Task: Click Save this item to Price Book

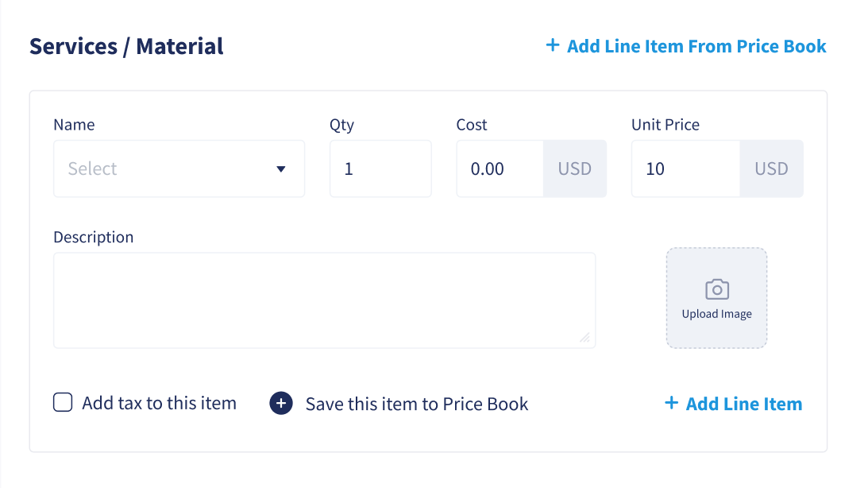Action: [416, 404]
